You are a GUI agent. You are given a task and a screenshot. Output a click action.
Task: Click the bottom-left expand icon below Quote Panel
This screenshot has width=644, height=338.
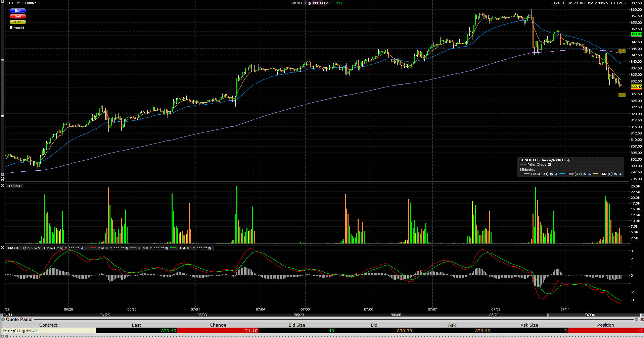[3, 336]
